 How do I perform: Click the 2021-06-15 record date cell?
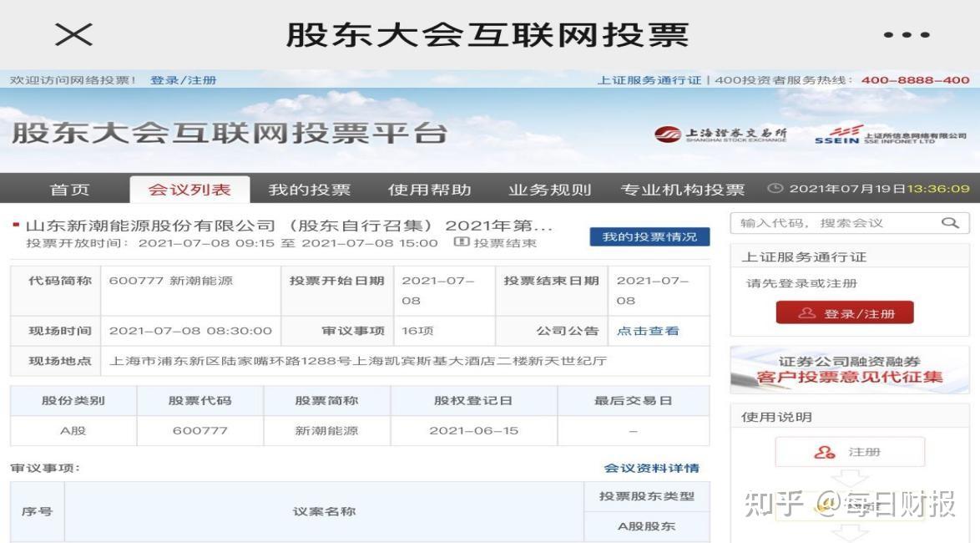474,431
